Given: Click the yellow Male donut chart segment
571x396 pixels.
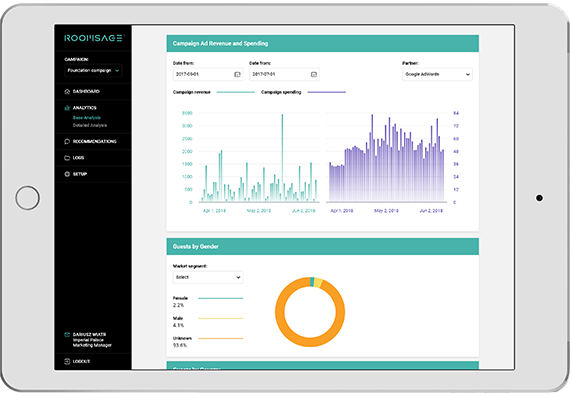Looking at the screenshot, I should tap(318, 282).
